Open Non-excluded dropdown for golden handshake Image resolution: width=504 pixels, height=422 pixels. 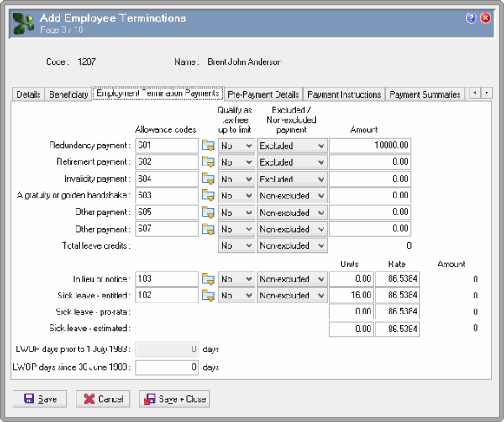[291, 196]
